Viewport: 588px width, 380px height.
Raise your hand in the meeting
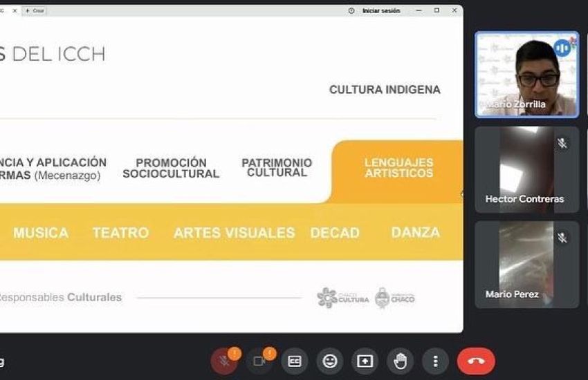pyautogui.click(x=400, y=361)
